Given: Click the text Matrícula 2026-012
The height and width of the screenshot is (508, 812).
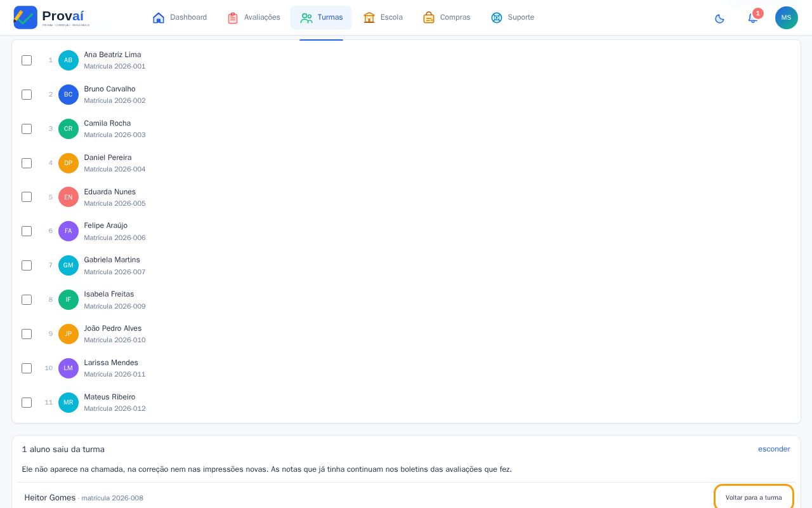Looking at the screenshot, I should click(x=115, y=408).
